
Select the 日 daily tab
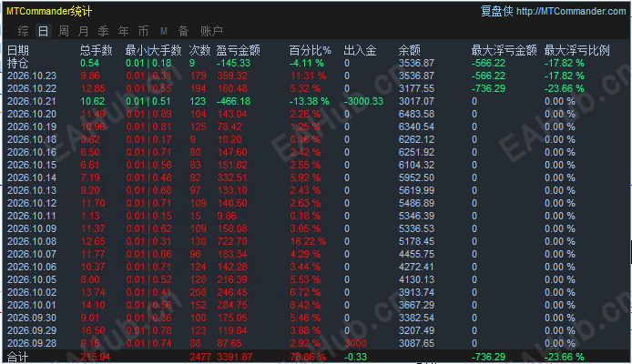pos(44,31)
